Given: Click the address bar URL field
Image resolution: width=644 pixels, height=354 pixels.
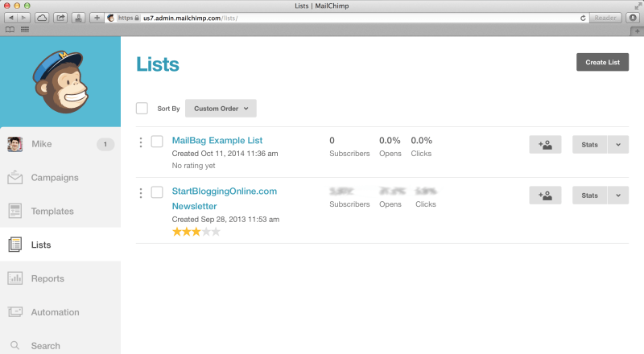Looking at the screenshot, I should click(345, 18).
